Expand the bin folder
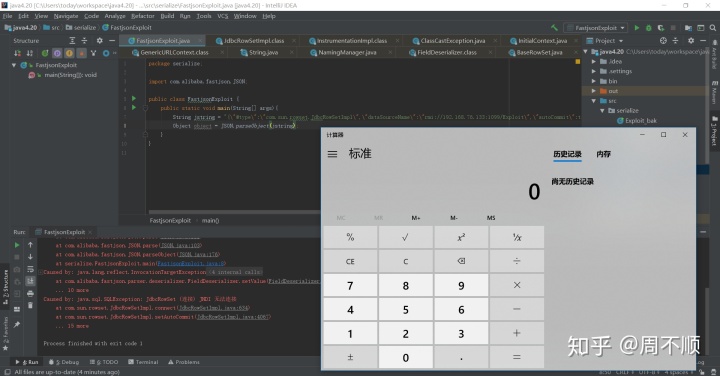 point(594,81)
